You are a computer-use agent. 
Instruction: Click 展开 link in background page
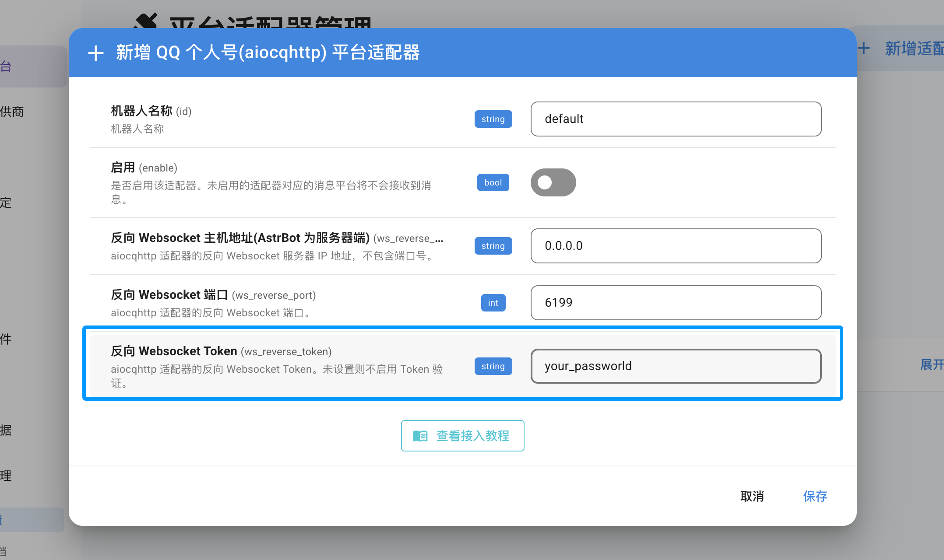(932, 364)
